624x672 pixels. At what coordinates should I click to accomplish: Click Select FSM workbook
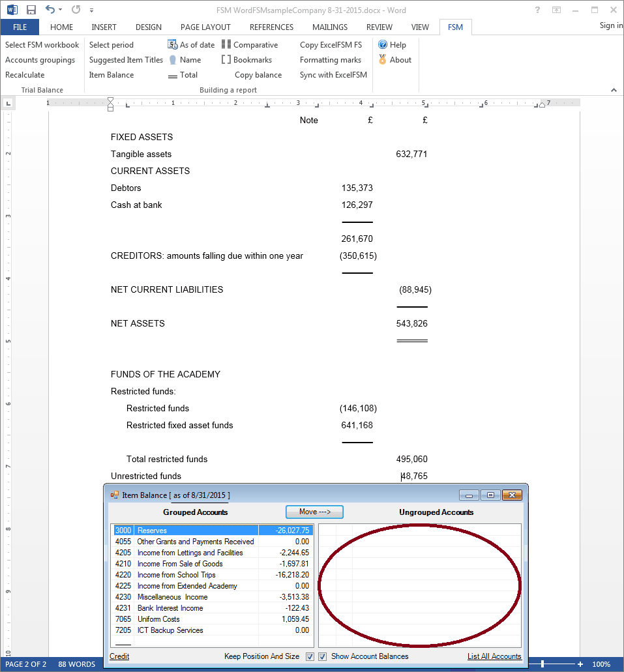pos(42,44)
